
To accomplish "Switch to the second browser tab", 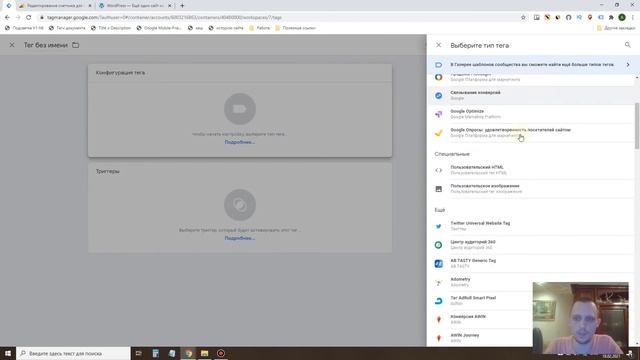I will 55,6.
